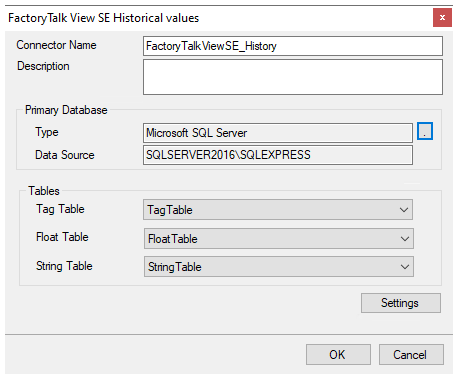This screenshot has height=380, width=458.
Task: Open the String Table combo box
Action: [x=279, y=267]
